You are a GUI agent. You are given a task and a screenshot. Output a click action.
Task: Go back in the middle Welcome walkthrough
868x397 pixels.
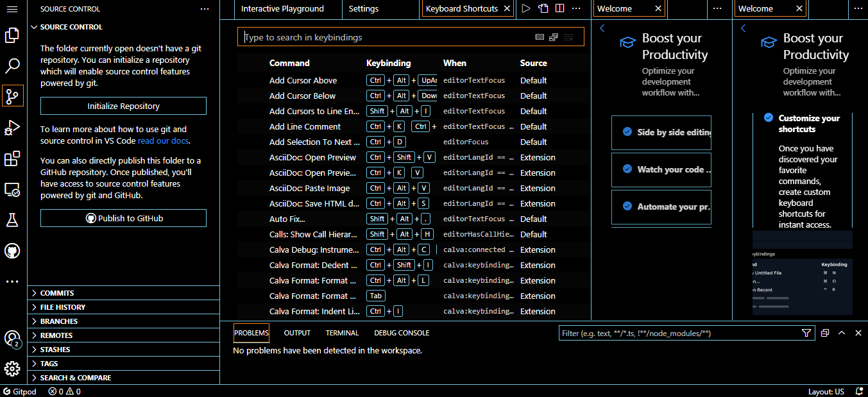click(x=602, y=28)
